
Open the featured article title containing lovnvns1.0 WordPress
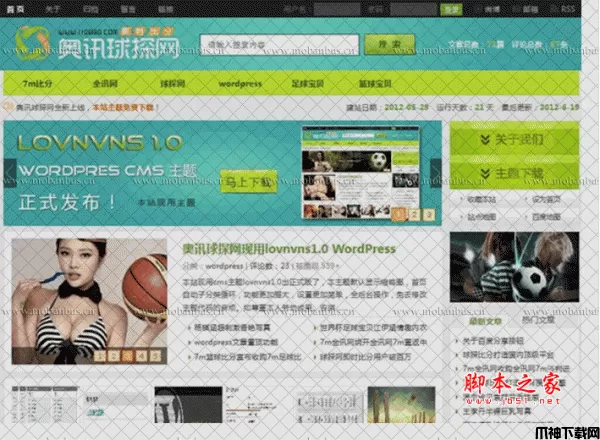click(x=289, y=249)
